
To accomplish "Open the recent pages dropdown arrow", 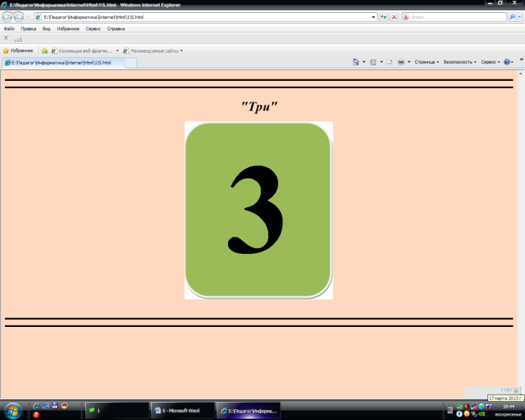I will coord(28,17).
